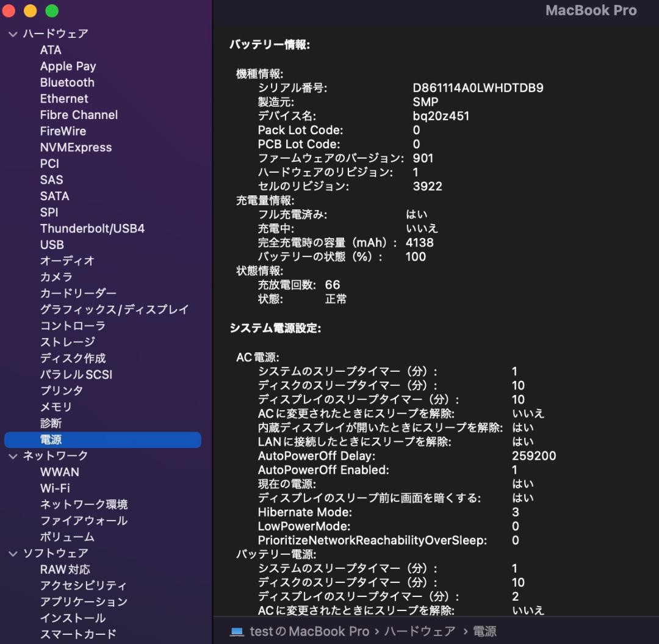Collapse the ネットワーク section
659x644 pixels.
tap(13, 455)
